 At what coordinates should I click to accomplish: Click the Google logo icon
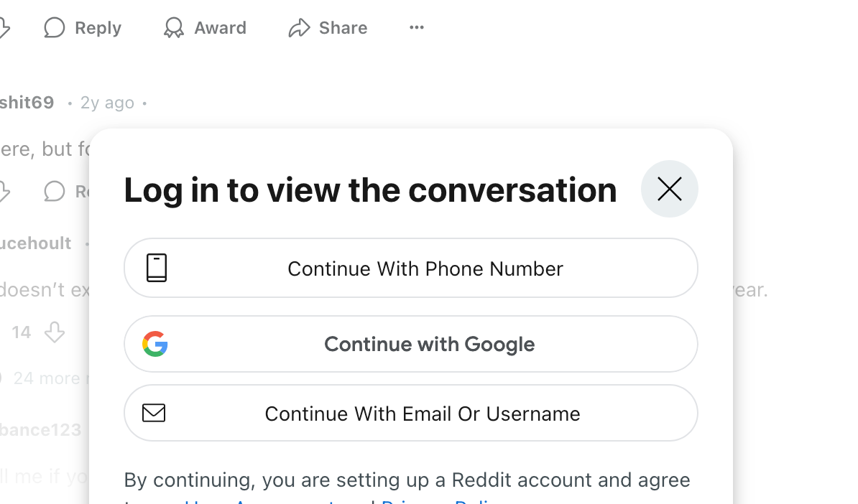[155, 344]
